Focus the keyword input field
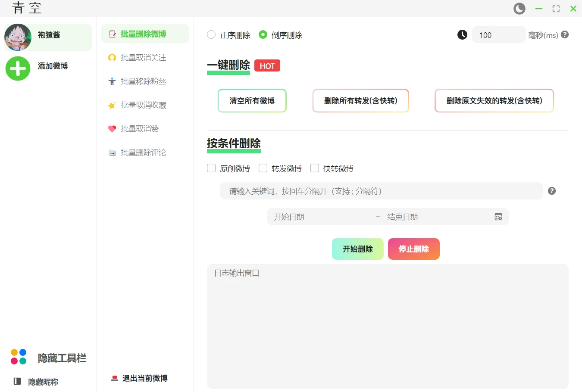The width and height of the screenshot is (582, 392). point(381,191)
